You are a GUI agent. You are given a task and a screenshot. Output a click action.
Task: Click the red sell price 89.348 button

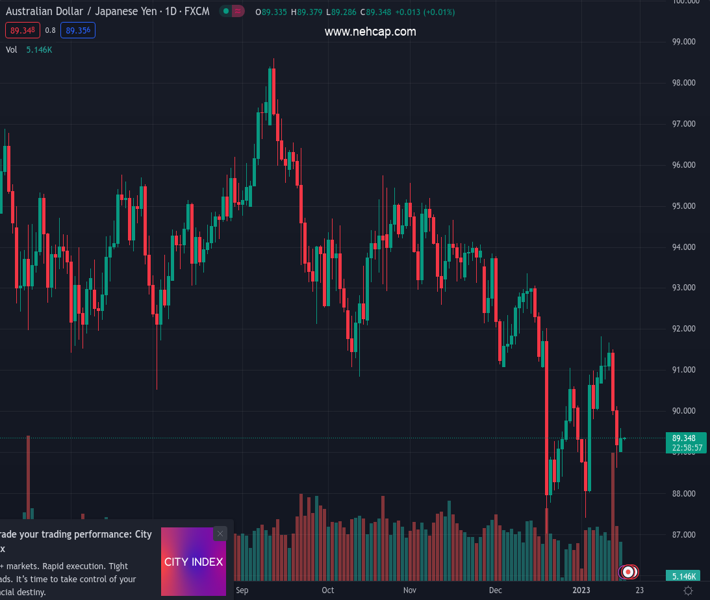click(22, 30)
